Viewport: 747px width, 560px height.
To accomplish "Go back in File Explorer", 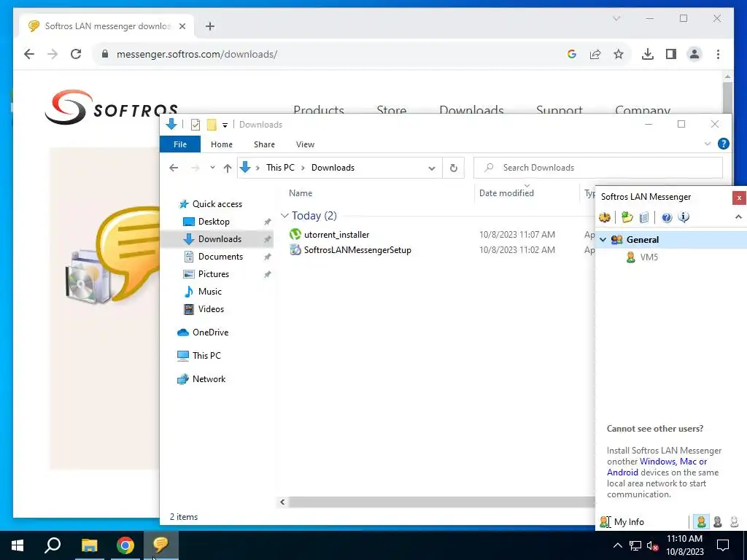I will coord(174,168).
